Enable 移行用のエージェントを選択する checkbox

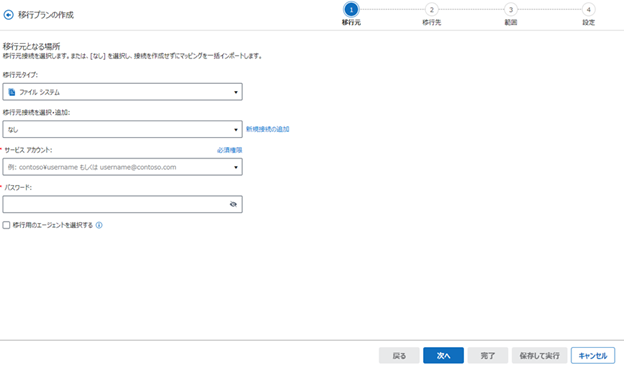(x=6, y=225)
